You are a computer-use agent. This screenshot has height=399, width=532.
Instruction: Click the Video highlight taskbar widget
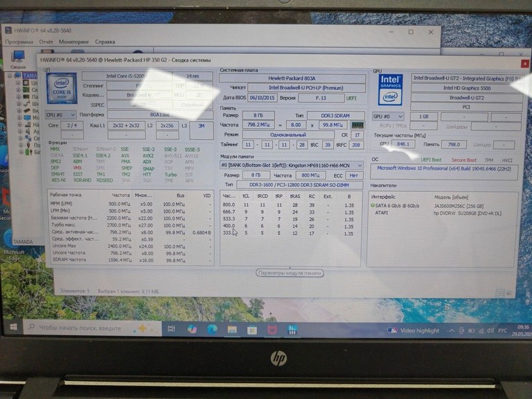pos(414,330)
